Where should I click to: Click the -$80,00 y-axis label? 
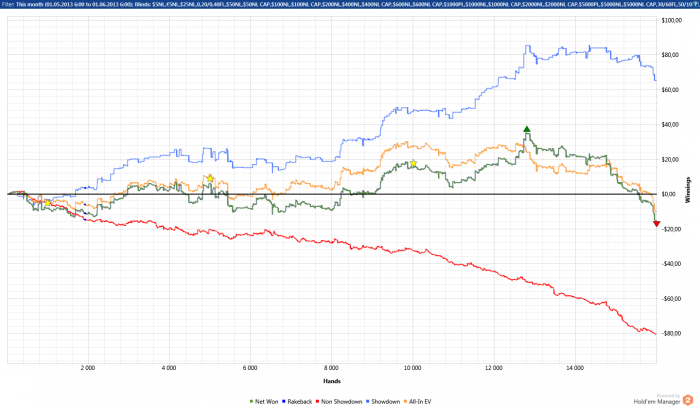671,333
